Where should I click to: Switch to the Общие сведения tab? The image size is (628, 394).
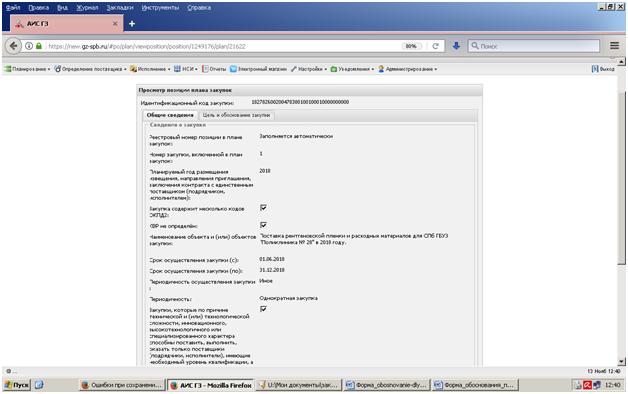[170, 115]
